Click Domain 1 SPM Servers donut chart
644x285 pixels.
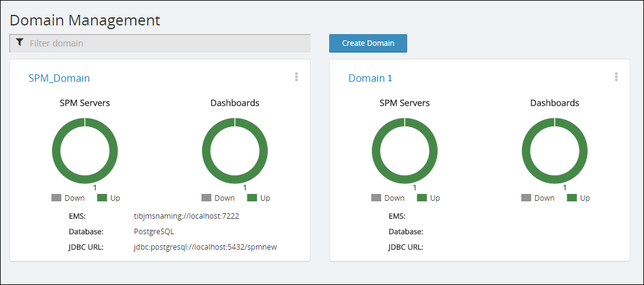pyautogui.click(x=405, y=151)
